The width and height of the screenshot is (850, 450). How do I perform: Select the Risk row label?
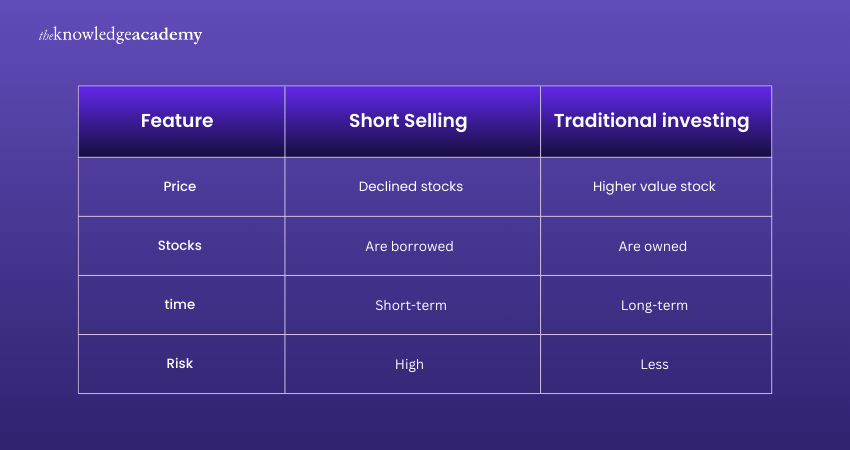click(180, 363)
